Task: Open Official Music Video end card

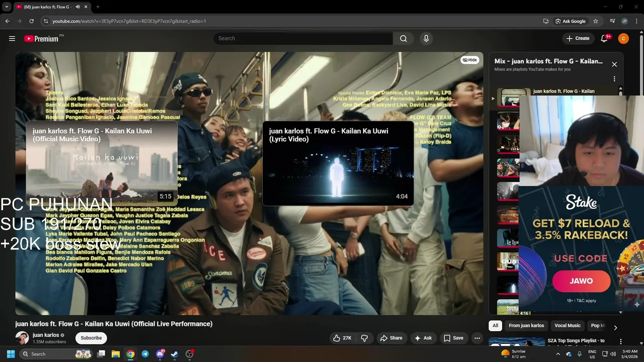Action: (102, 163)
